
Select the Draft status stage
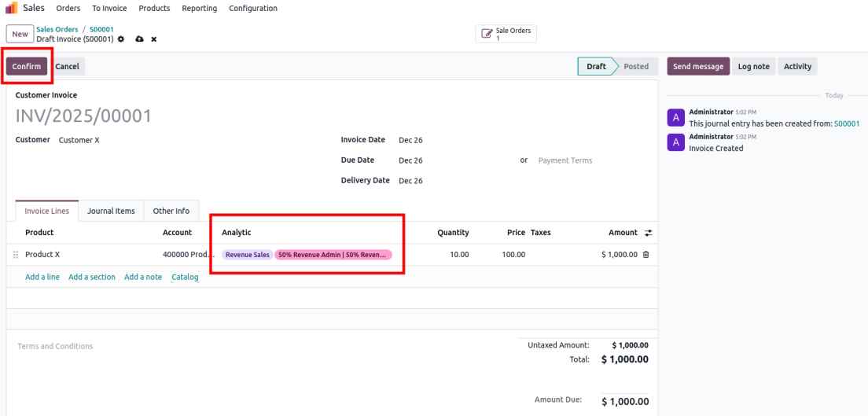point(596,67)
